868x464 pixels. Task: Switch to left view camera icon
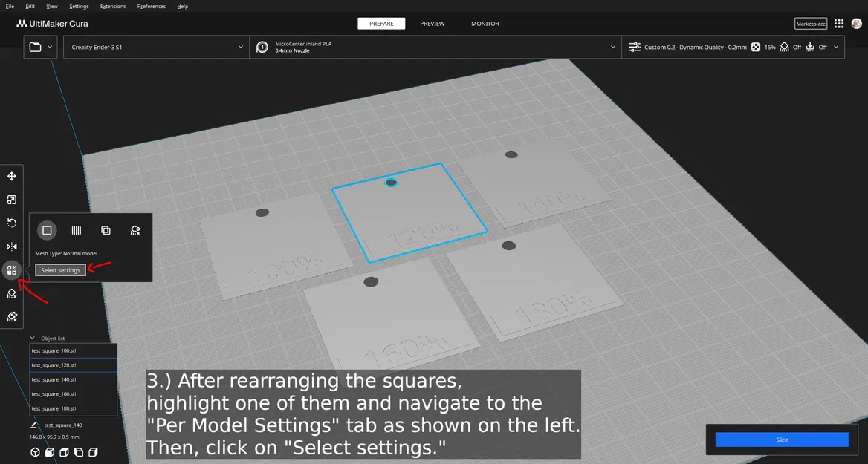point(79,452)
